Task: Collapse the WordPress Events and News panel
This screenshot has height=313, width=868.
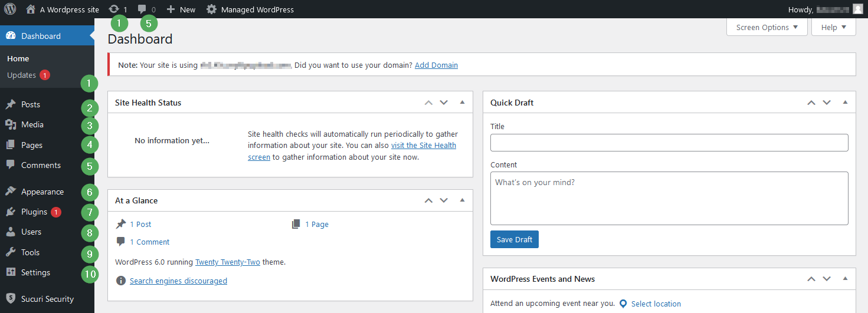Action: click(845, 278)
